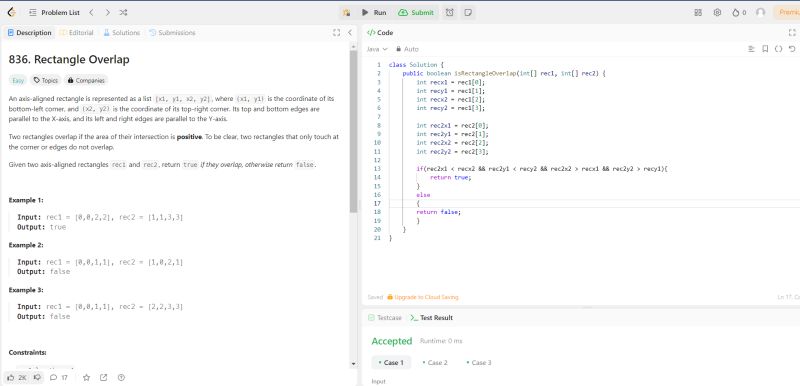Screen dimensions: 800x386
Task: Start the timer alarm clock icon
Action: pos(449,13)
